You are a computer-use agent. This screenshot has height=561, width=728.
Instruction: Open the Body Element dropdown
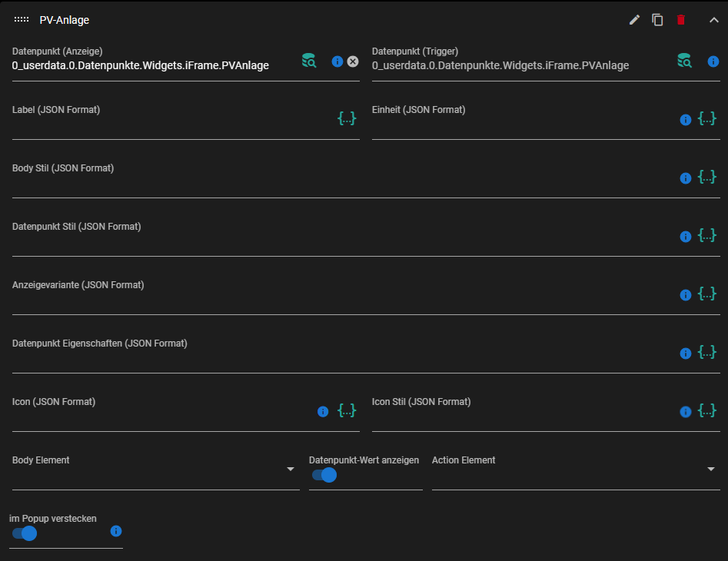[291, 469]
